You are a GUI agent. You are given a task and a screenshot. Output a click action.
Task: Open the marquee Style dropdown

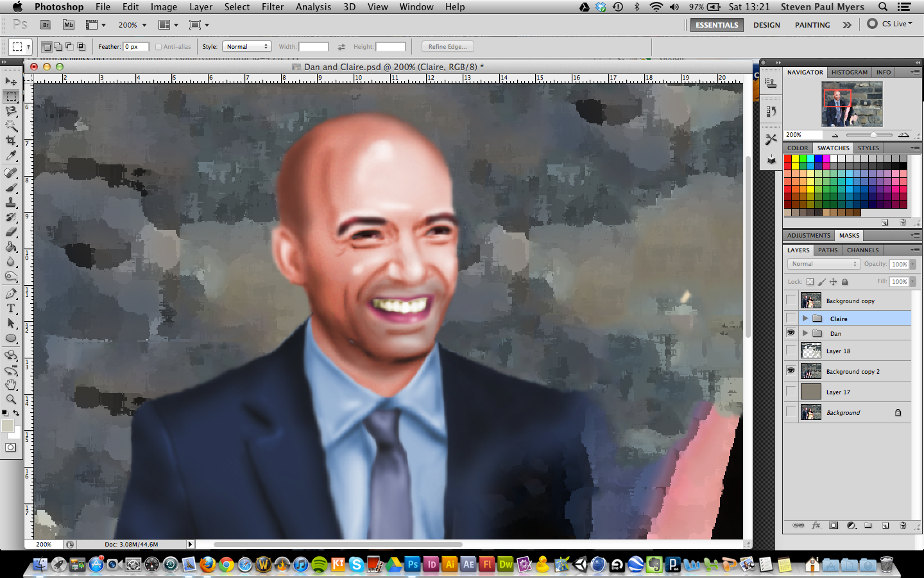point(247,47)
